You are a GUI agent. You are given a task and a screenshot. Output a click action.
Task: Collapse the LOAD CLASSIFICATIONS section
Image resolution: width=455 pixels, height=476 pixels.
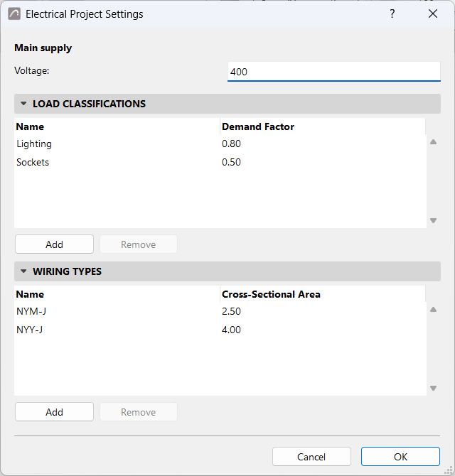pyautogui.click(x=23, y=104)
